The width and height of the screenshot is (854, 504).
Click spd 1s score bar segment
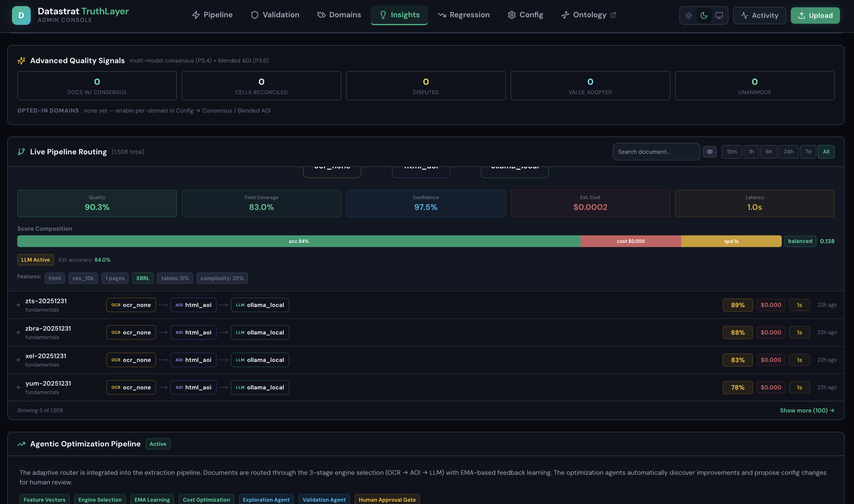point(731,241)
